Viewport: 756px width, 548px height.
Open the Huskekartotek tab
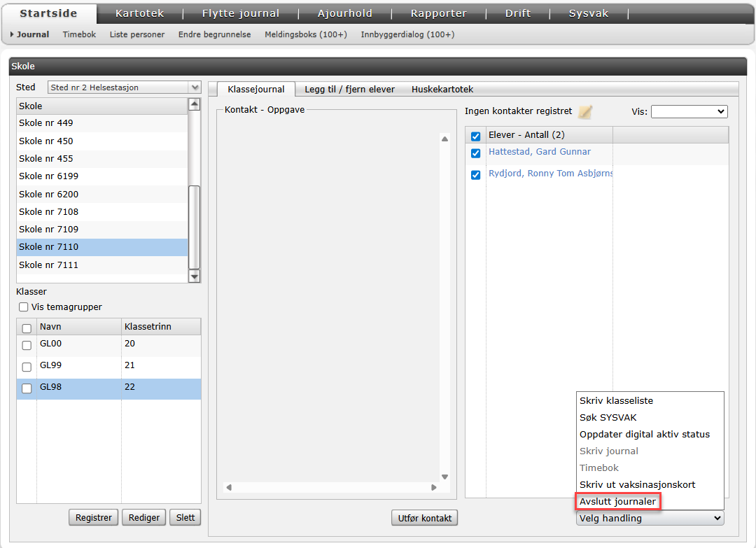(x=442, y=89)
